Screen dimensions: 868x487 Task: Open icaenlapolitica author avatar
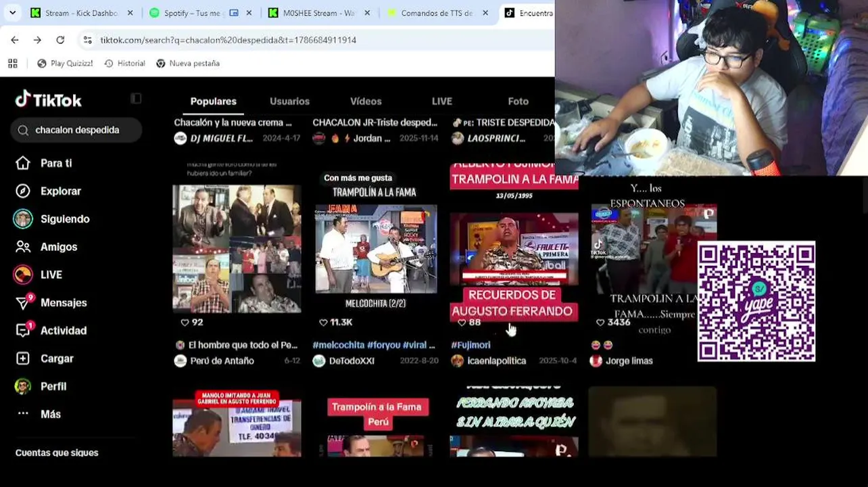[x=458, y=361]
